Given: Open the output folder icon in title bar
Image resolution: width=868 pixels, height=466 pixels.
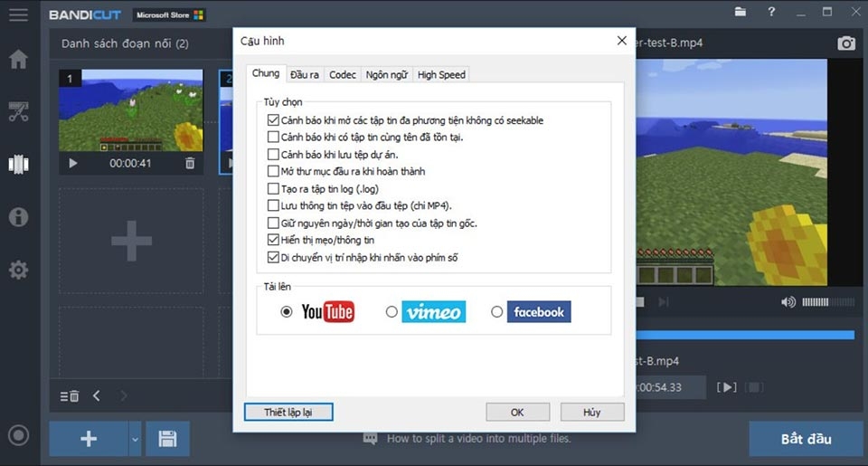Looking at the screenshot, I should pyautogui.click(x=741, y=12).
